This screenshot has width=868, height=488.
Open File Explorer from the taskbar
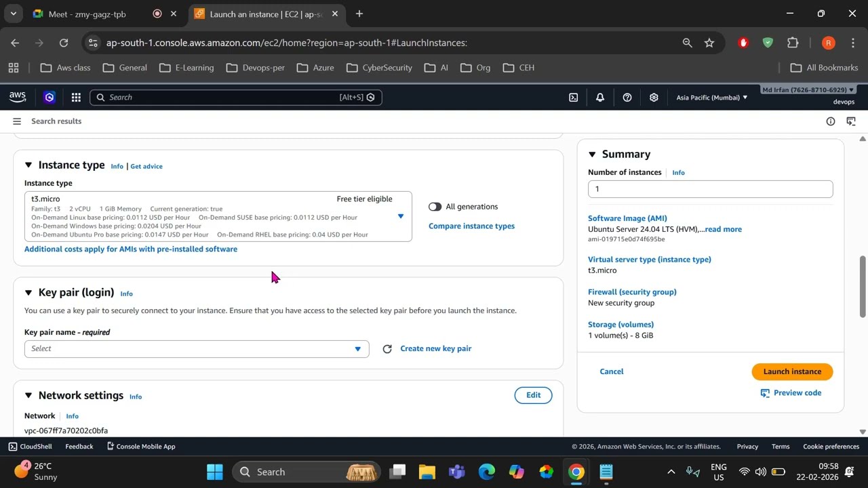point(427,472)
